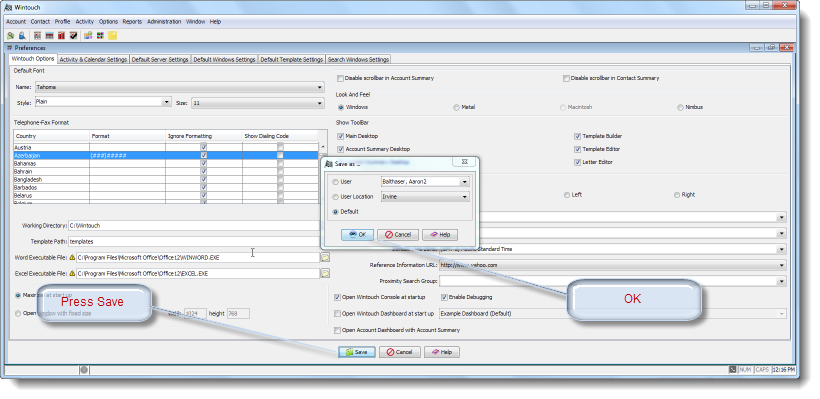The width and height of the screenshot is (820, 399).
Task: Select the Right alignment radio button
Action: (678, 195)
